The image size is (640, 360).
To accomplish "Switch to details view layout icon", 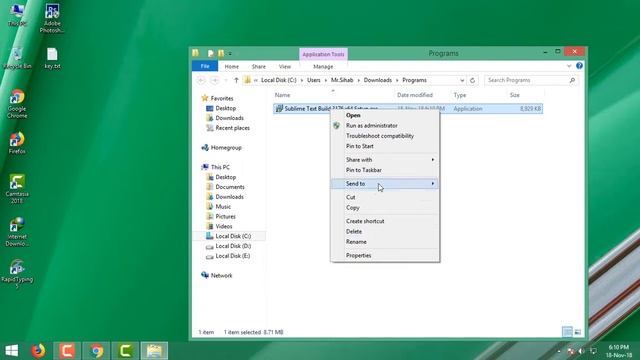I will pyautogui.click(x=567, y=332).
